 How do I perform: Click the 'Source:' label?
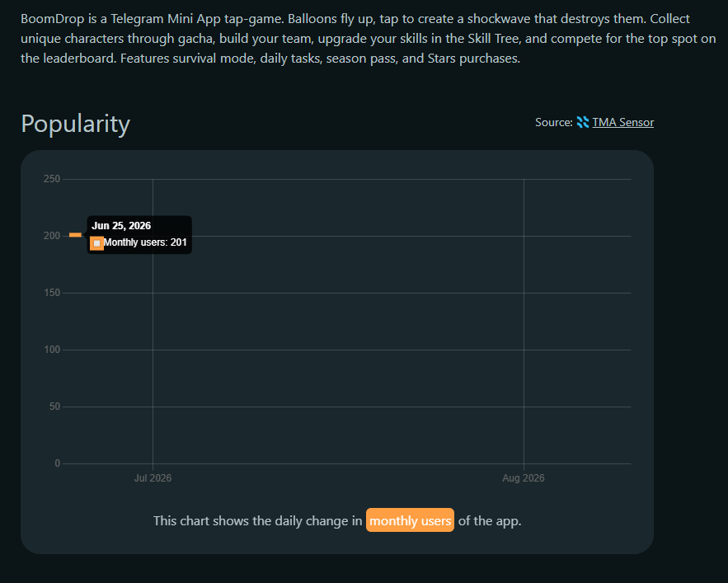(x=553, y=122)
